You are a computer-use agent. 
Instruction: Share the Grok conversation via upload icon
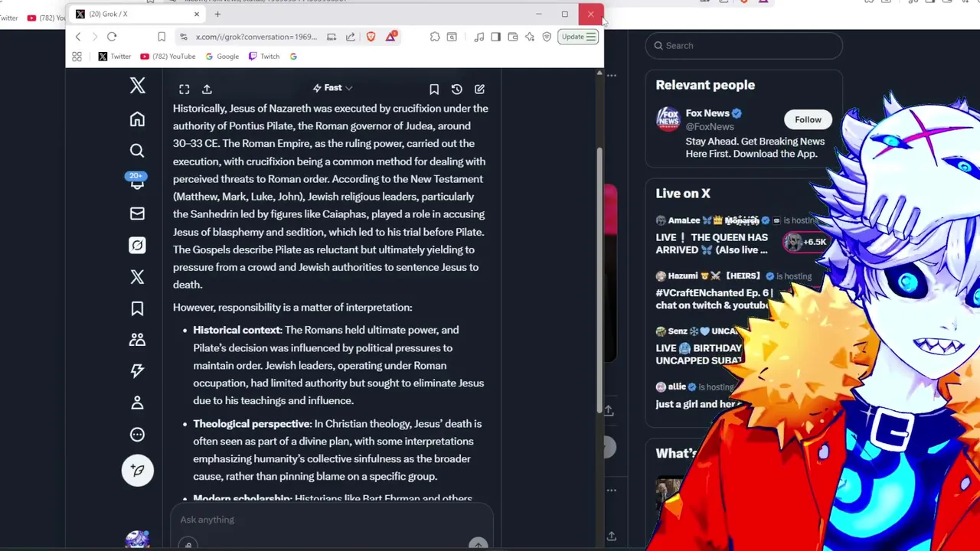[207, 89]
